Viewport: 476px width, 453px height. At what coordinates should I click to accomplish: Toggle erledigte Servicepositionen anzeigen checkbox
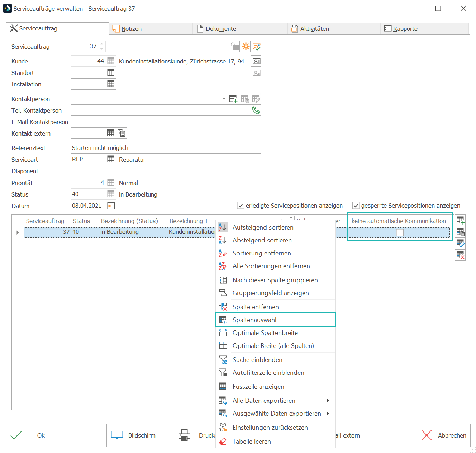coord(241,206)
